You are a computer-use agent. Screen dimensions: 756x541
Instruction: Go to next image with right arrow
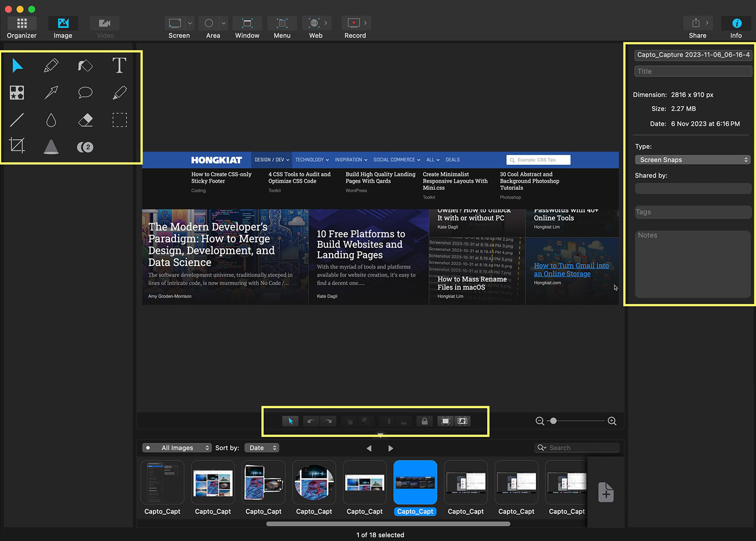click(391, 448)
